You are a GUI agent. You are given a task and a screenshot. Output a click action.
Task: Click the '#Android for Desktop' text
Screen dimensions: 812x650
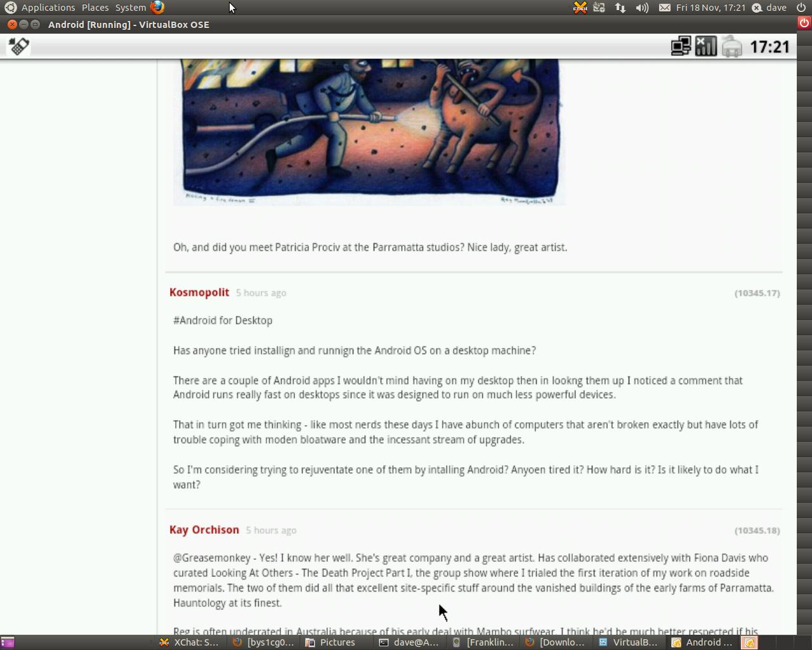click(223, 320)
